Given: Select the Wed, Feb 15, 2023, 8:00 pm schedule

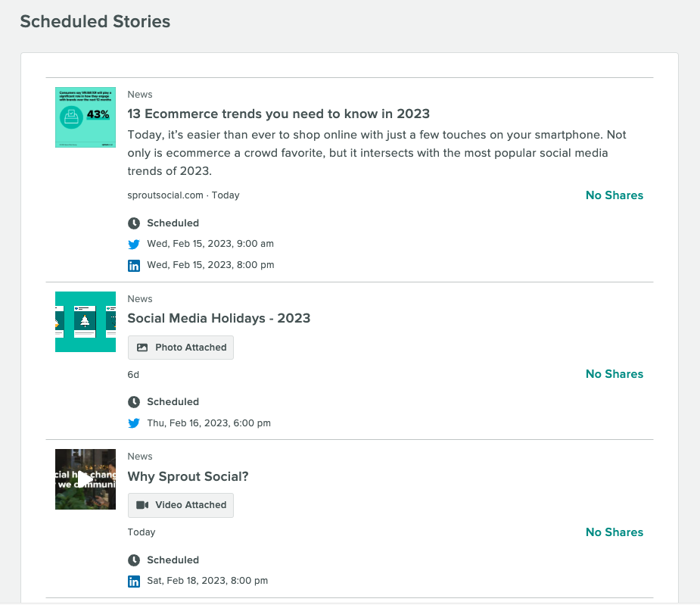Looking at the screenshot, I should click(x=210, y=265).
